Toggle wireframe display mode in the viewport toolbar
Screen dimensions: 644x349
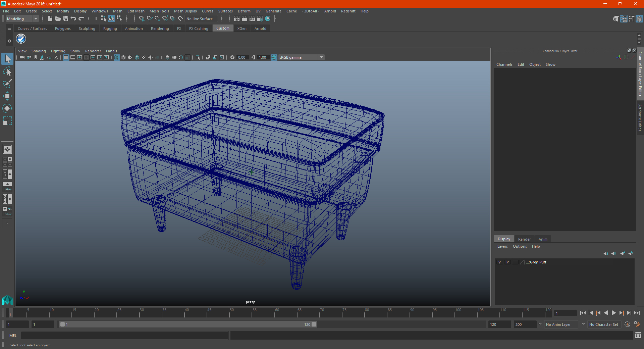click(117, 57)
